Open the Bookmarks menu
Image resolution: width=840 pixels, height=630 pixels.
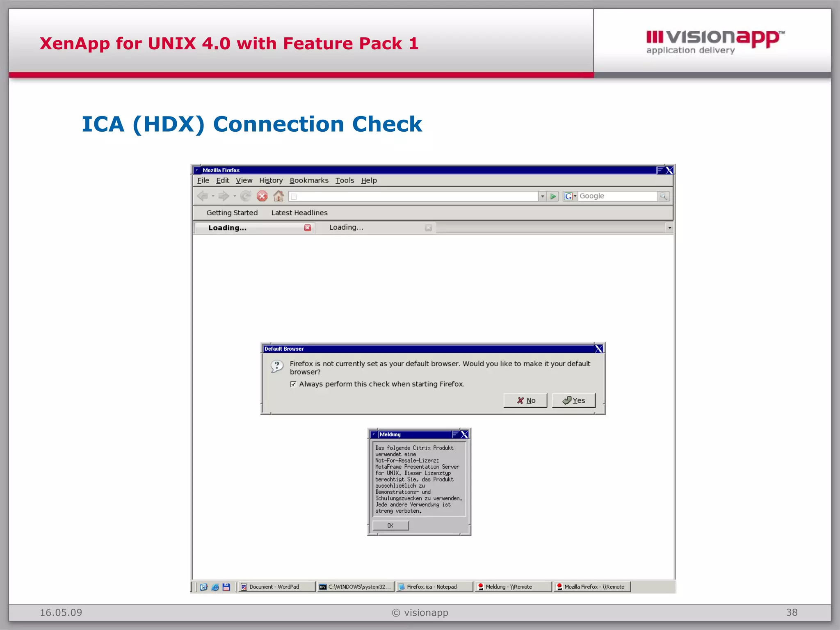(x=309, y=180)
